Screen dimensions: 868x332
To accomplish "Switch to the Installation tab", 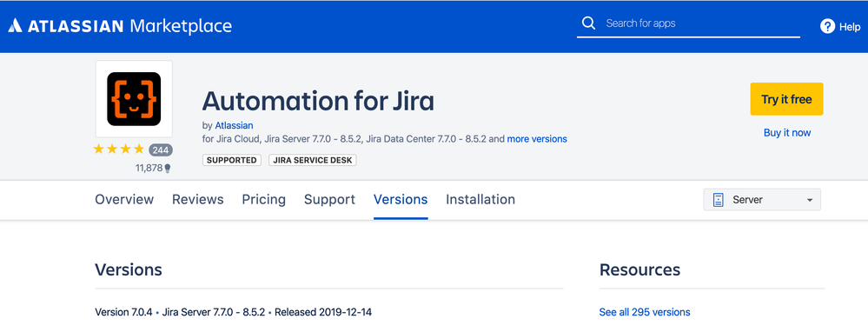I will point(480,199).
